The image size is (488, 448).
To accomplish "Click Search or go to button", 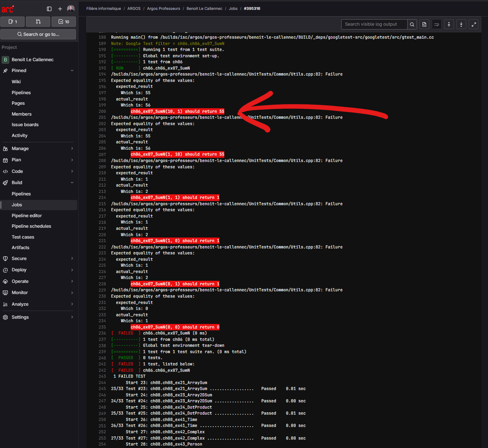I will click(x=38, y=34).
